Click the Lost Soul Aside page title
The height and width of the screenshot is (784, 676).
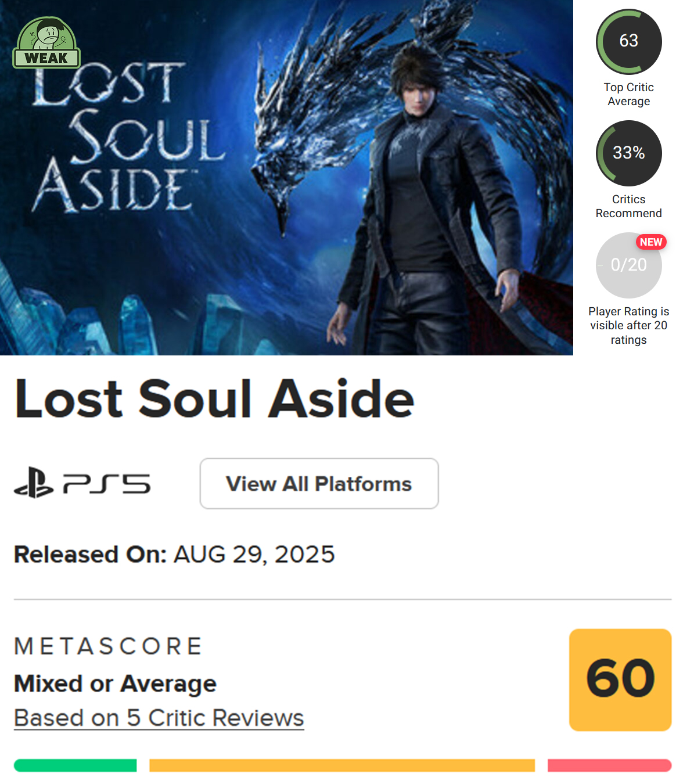[214, 399]
